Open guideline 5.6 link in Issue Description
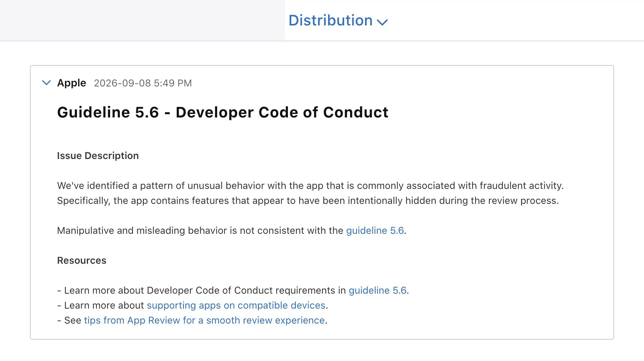Screen dimensions: 644x361 [375, 230]
